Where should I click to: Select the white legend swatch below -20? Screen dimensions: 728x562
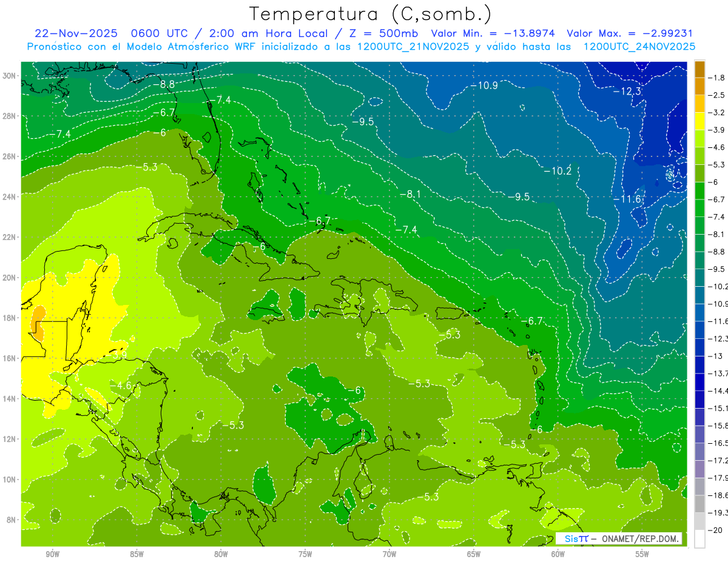pyautogui.click(x=700, y=538)
